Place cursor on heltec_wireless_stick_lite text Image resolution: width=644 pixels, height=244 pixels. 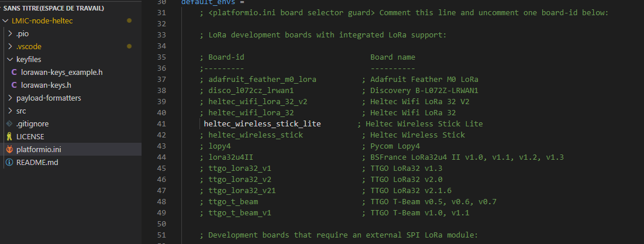[262, 123]
